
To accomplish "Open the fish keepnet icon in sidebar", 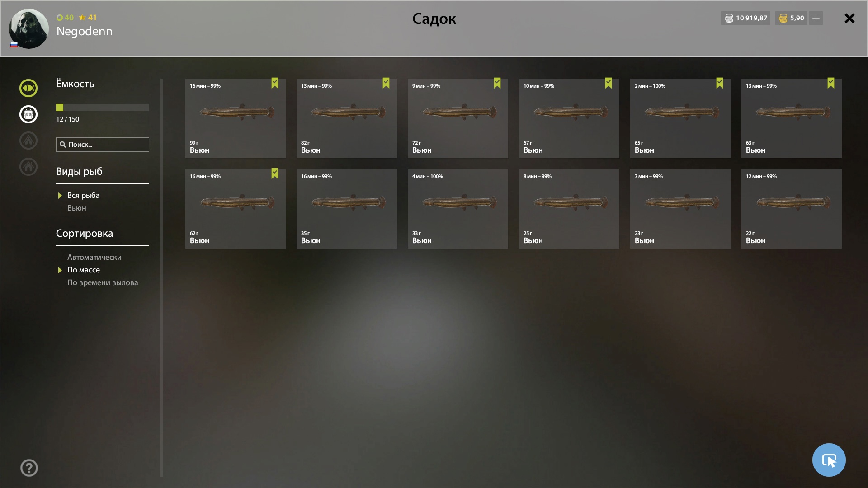I will coord(28,88).
